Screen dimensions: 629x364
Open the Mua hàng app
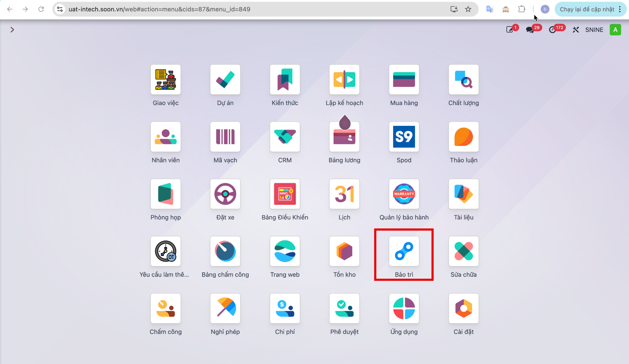(404, 79)
